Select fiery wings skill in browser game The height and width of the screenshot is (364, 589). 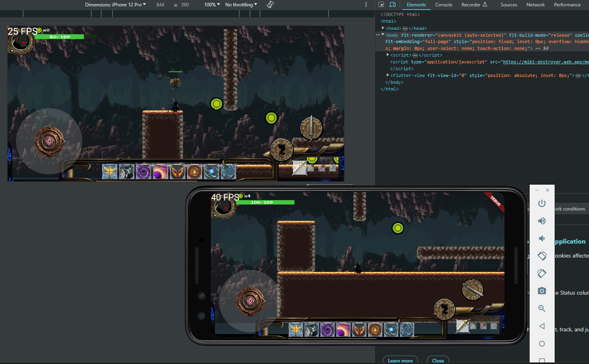177,172
